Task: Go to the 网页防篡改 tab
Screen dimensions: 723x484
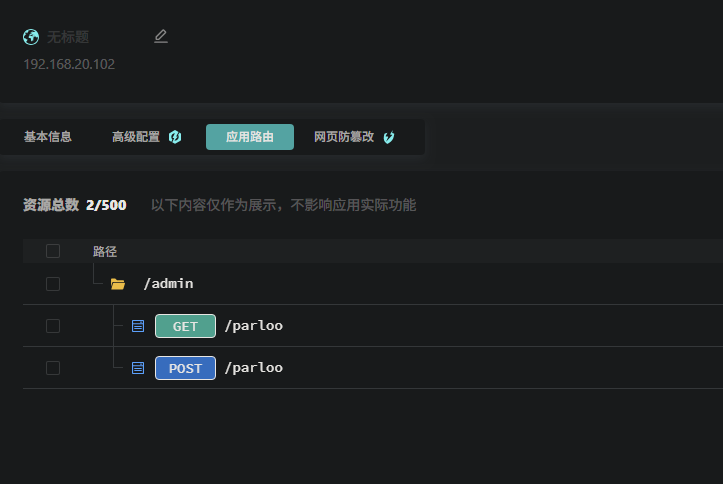Action: tap(344, 137)
